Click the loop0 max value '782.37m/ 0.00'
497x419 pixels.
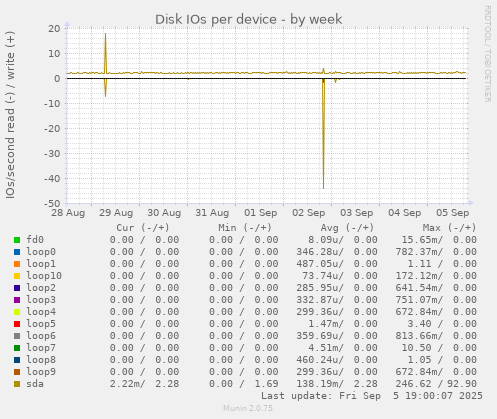436,252
